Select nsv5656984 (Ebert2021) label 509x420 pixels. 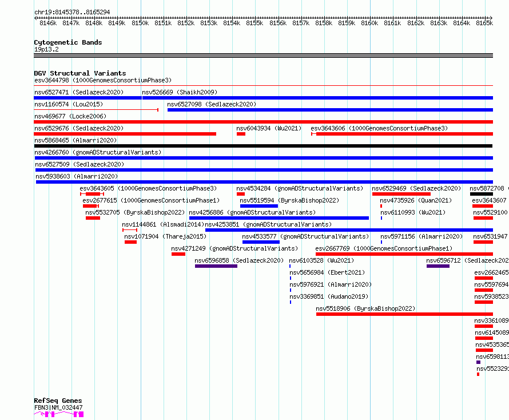[x=327, y=272]
